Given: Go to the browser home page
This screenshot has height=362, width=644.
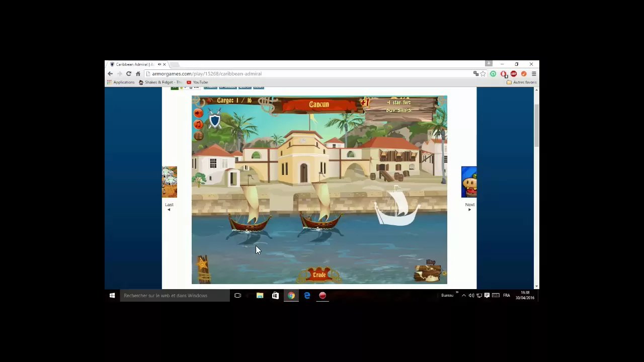Looking at the screenshot, I should 138,73.
